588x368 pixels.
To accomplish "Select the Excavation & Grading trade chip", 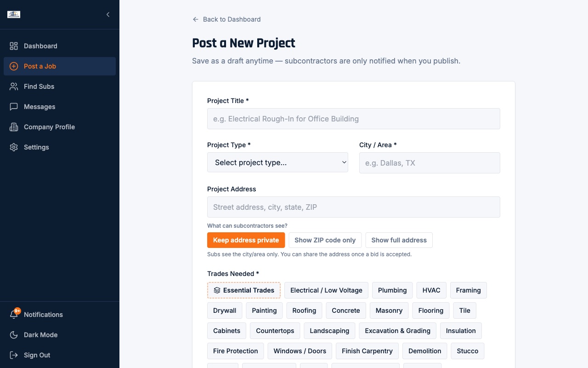I will click(398, 331).
